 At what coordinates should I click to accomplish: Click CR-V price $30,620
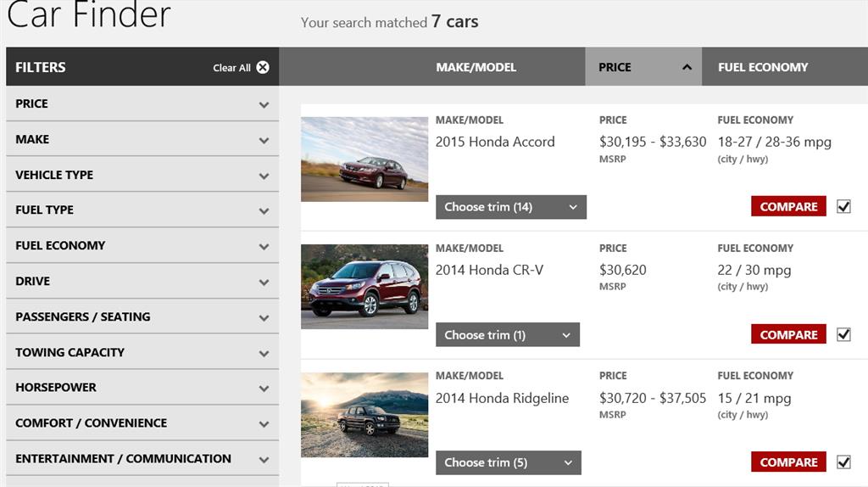point(623,270)
